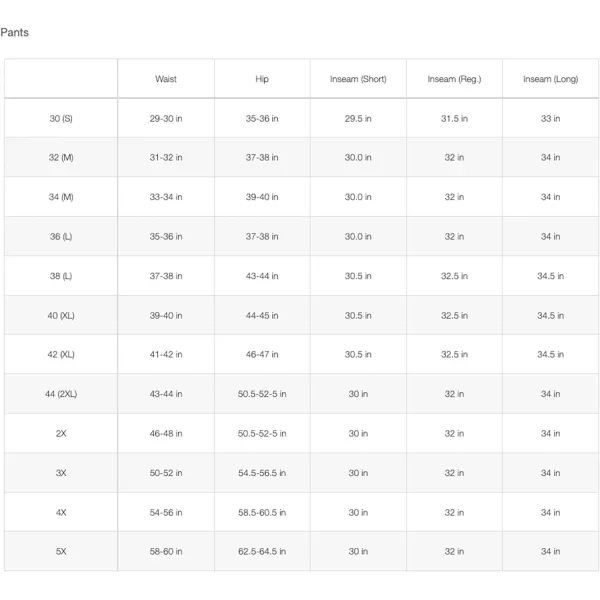Click the 54.5-56.5 in hip cell

[262, 473]
